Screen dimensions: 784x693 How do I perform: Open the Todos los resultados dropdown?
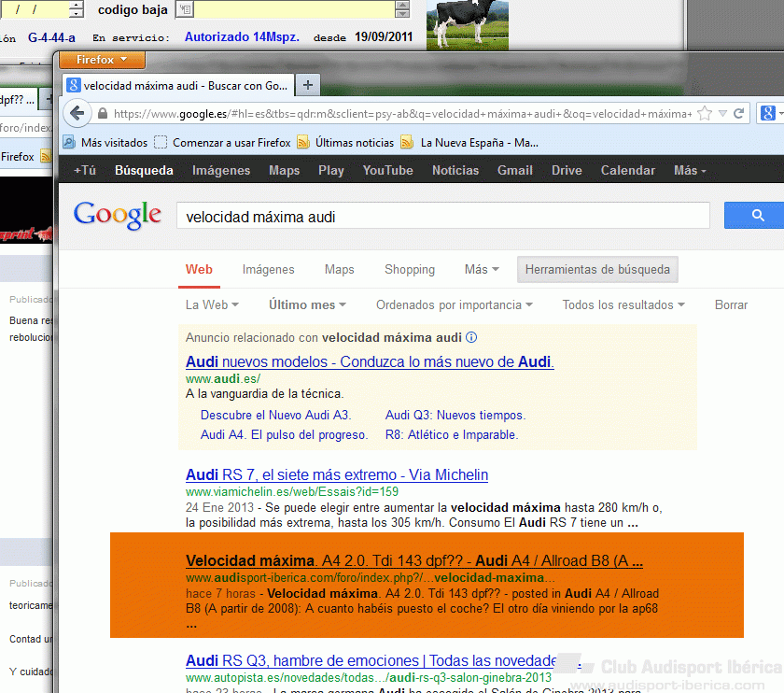click(623, 304)
